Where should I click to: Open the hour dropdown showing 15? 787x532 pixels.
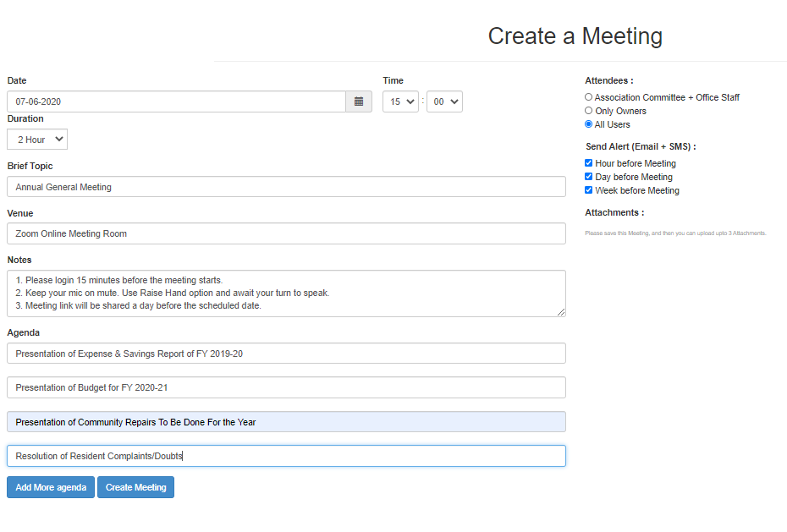[x=400, y=101]
